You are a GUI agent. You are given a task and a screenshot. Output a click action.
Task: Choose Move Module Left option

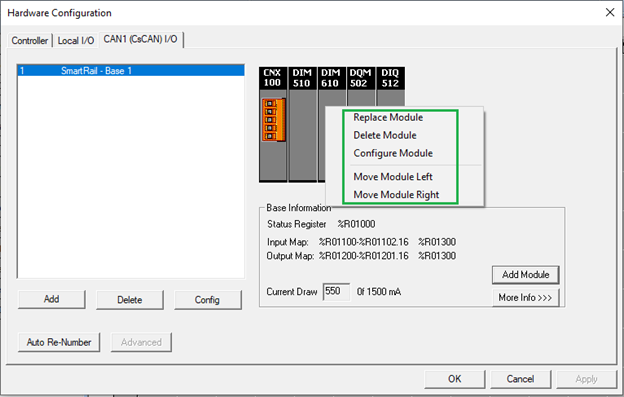coord(393,177)
